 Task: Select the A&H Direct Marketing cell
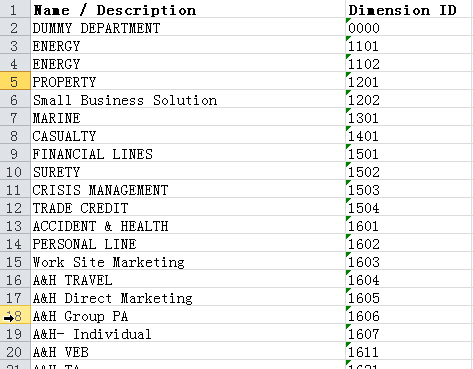tap(188, 298)
